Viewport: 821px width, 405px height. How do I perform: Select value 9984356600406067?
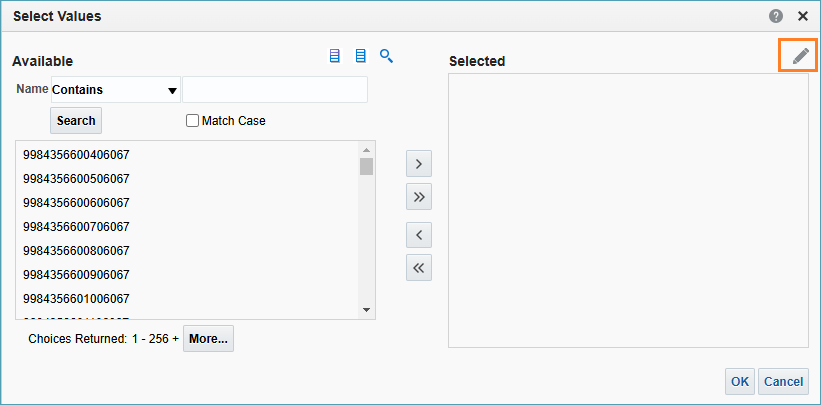tap(76, 155)
